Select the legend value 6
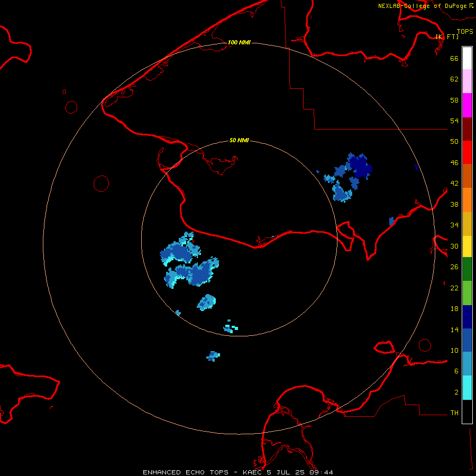The width and height of the screenshot is (476, 476). pyautogui.click(x=456, y=371)
